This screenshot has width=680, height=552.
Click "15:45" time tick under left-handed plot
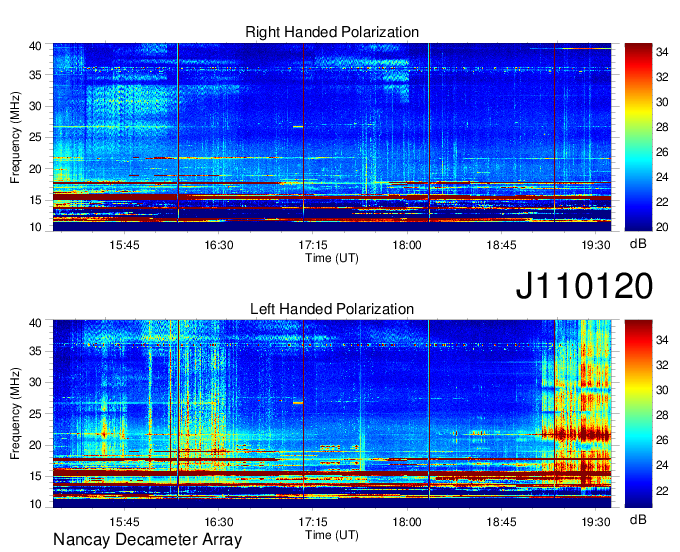coord(124,522)
